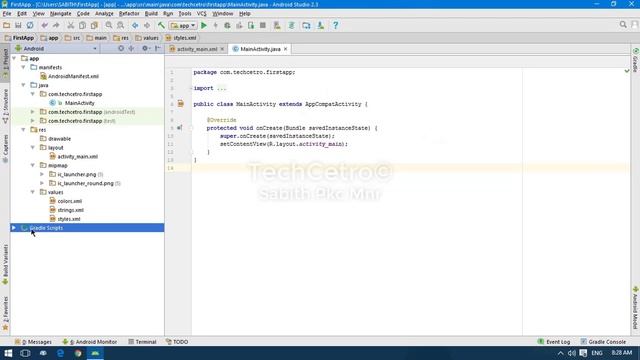Click the Back navigation arrow
This screenshot has width=640, height=360.
tap(135, 25)
